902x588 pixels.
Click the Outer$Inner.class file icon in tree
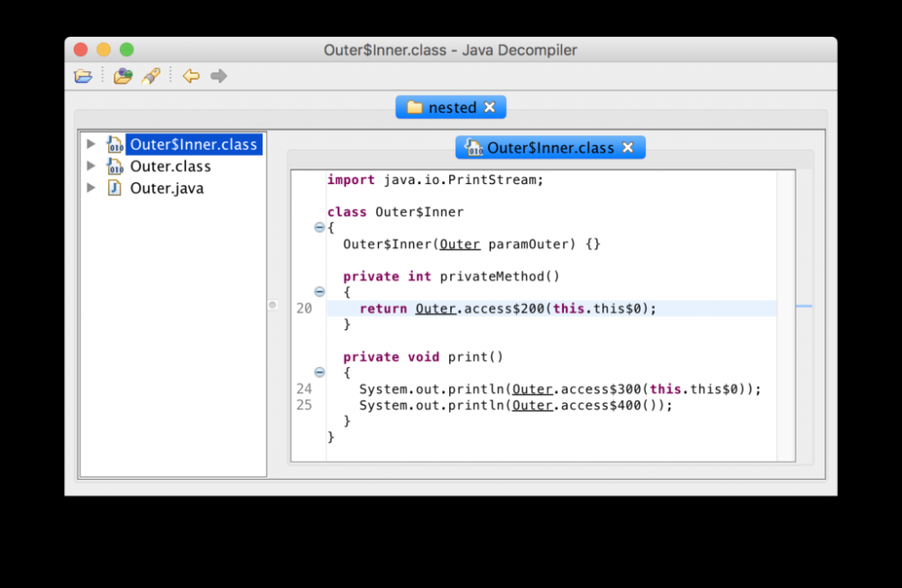click(x=115, y=143)
